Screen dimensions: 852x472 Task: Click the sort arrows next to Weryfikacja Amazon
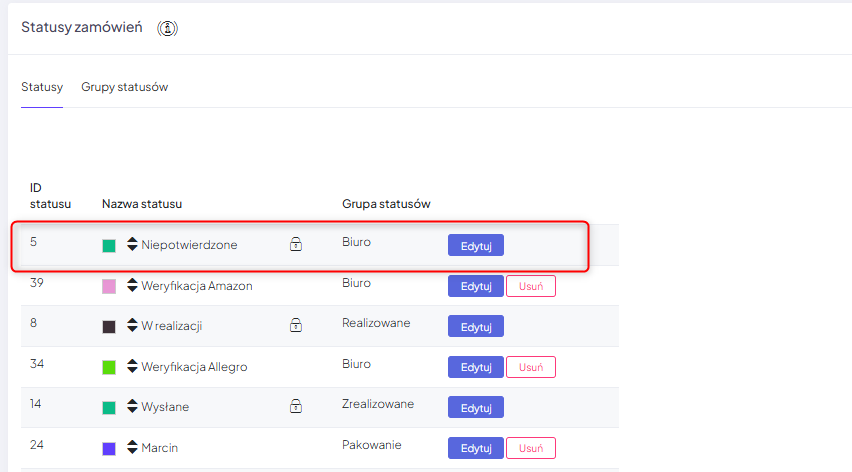pyautogui.click(x=132, y=285)
